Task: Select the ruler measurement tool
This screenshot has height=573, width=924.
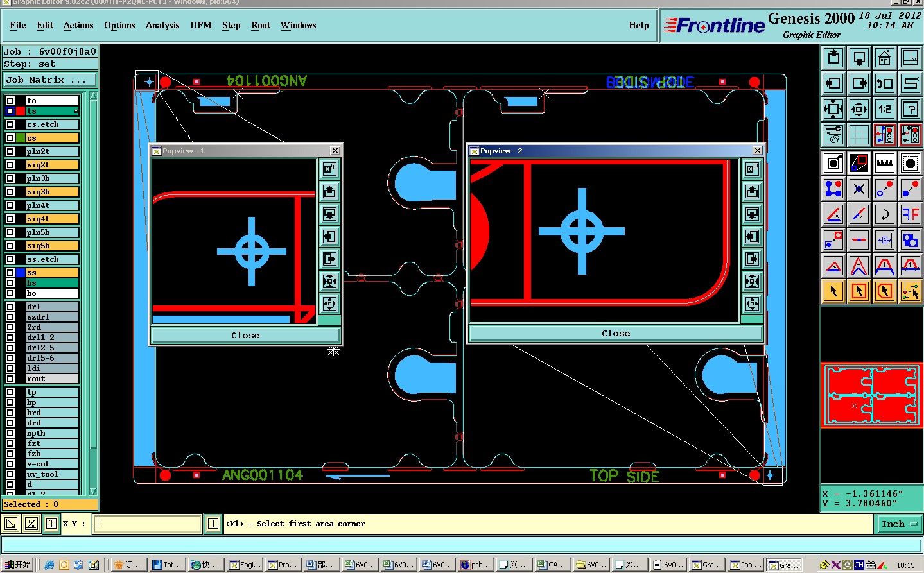Action: coord(885,163)
